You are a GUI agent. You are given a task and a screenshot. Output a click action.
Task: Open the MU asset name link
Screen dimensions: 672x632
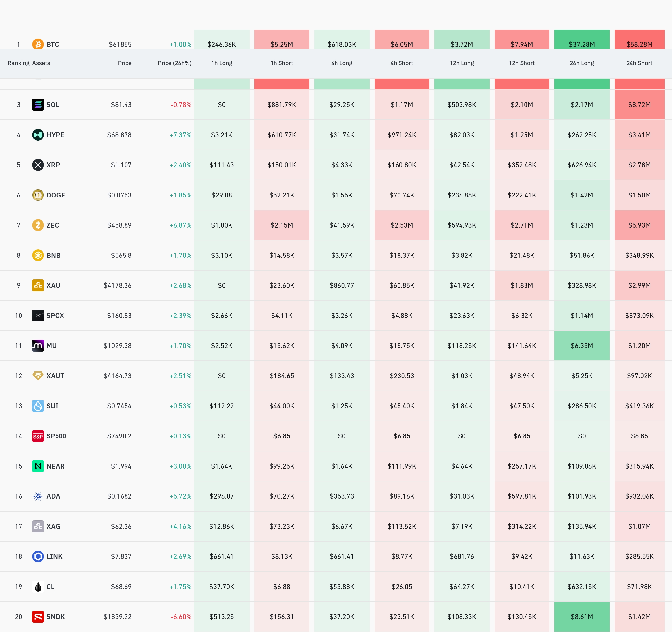tap(51, 346)
